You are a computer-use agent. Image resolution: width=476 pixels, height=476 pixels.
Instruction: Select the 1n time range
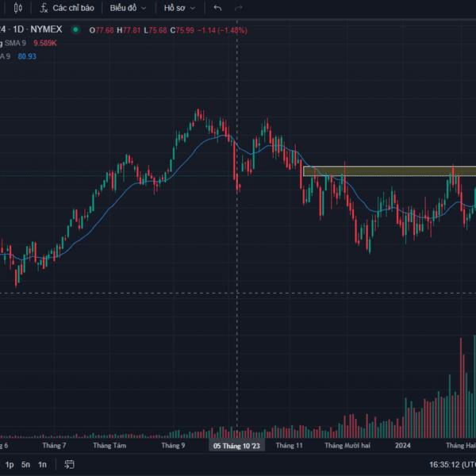[x=42, y=464]
